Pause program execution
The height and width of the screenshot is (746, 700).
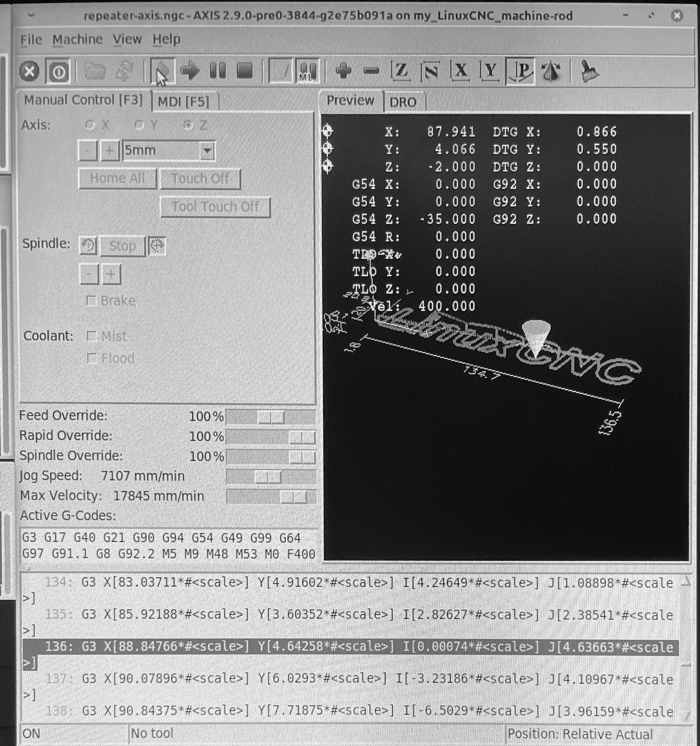[218, 70]
